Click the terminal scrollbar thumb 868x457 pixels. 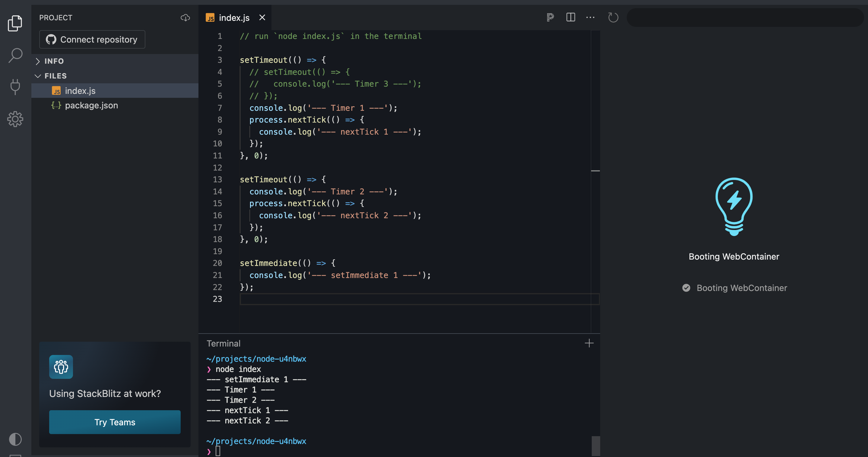click(595, 446)
